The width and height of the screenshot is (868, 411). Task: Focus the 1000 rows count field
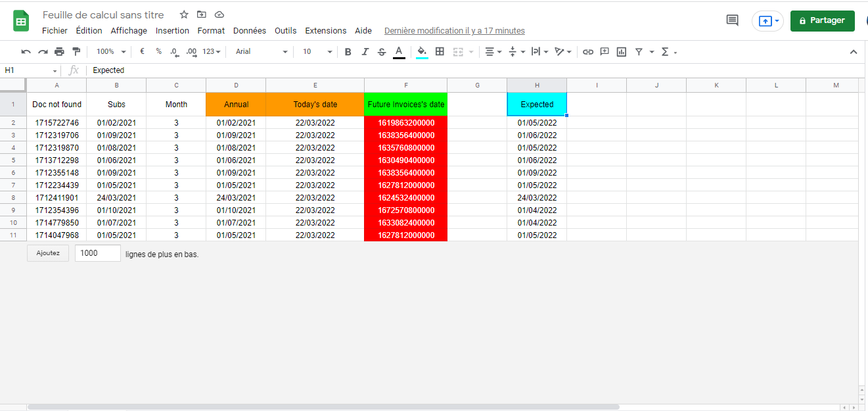click(98, 253)
